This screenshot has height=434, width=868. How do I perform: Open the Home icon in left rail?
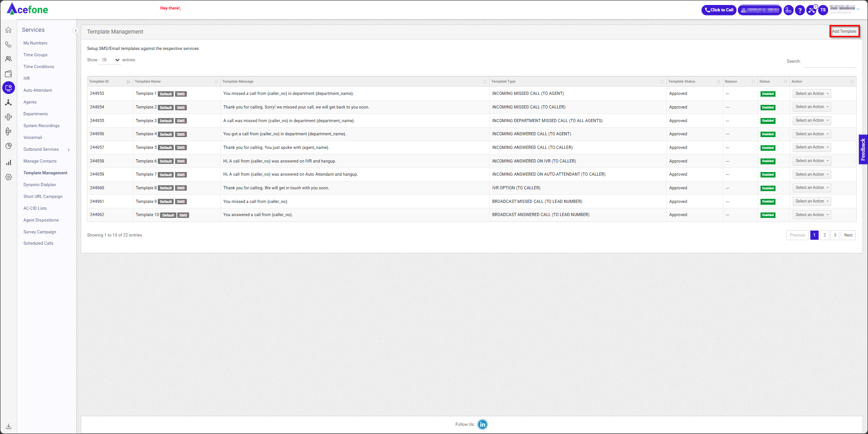point(8,30)
